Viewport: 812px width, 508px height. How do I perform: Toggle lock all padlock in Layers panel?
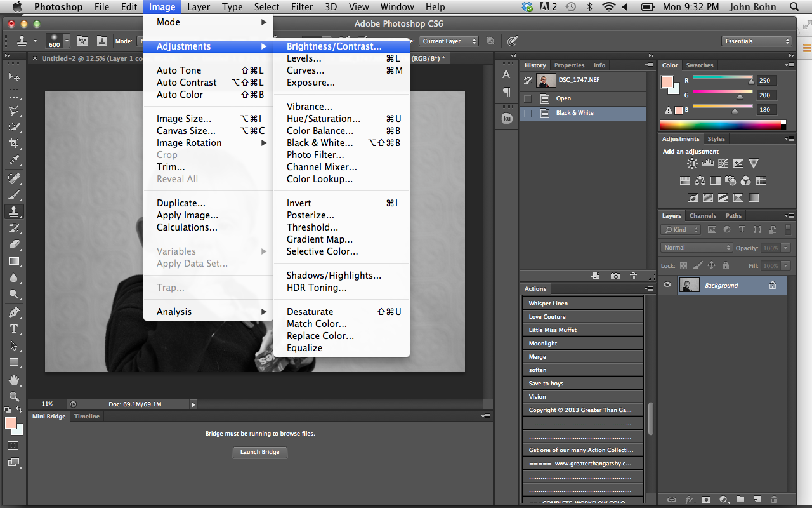click(x=725, y=266)
